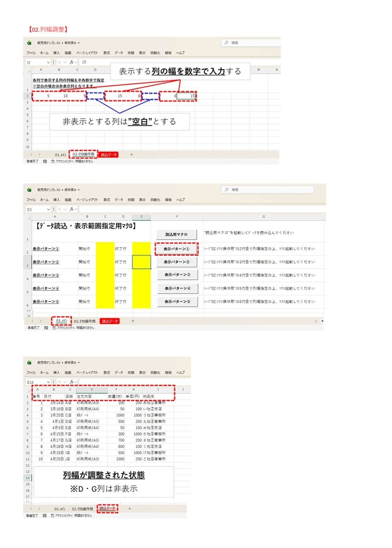Screen dimensions: 392x548
Task: Switch to 02.マクロ操作用 sheet tab in I2 window
Action: click(83, 154)
